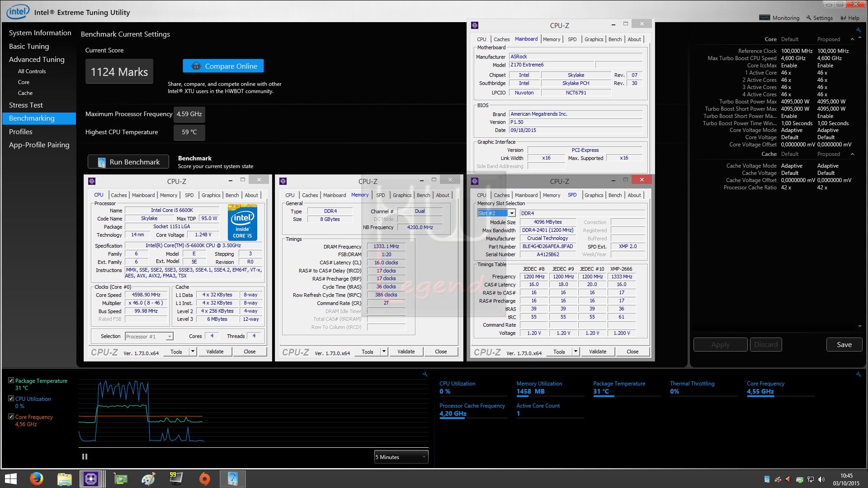Select All Controls under Advanced Tuning

pyautogui.click(x=32, y=71)
